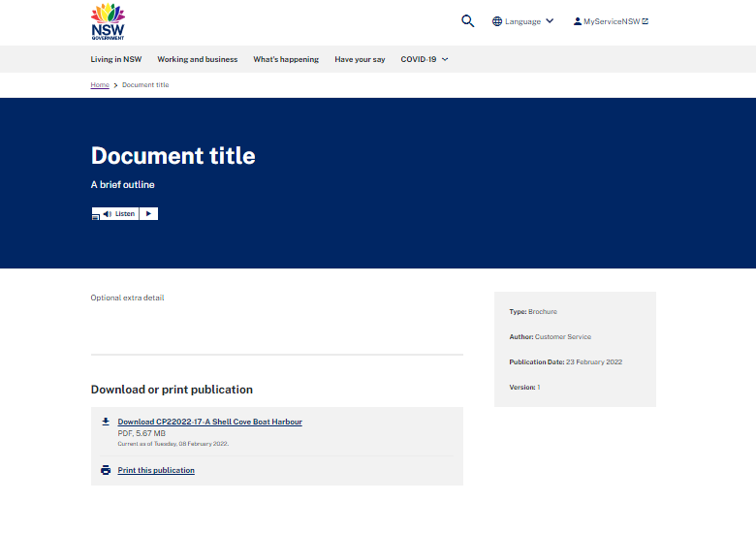The image size is (756, 533).
Task: Click 'Current as of Tuesday, 08 February 2022'
Action: point(173,444)
